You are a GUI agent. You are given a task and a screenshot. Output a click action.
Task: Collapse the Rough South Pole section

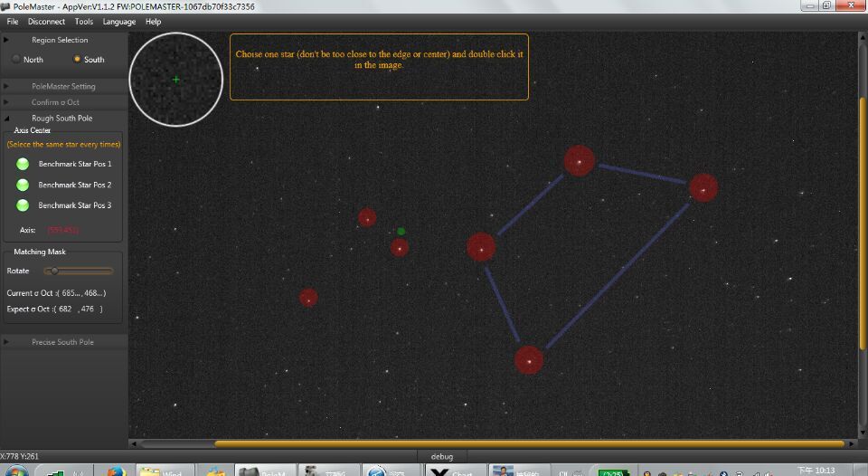[x=63, y=118]
